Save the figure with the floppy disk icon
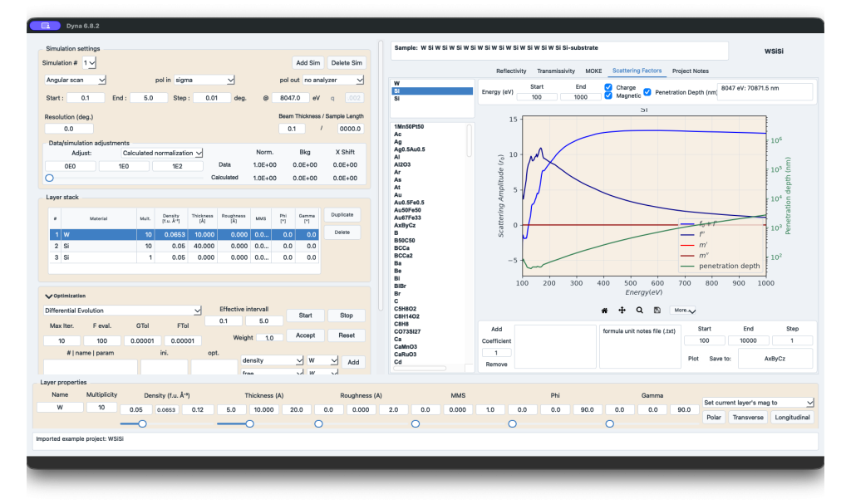851x504 pixels. (657, 311)
